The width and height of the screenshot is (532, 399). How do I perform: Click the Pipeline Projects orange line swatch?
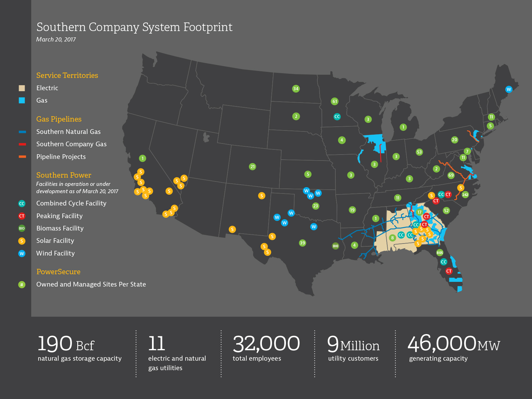click(x=22, y=157)
